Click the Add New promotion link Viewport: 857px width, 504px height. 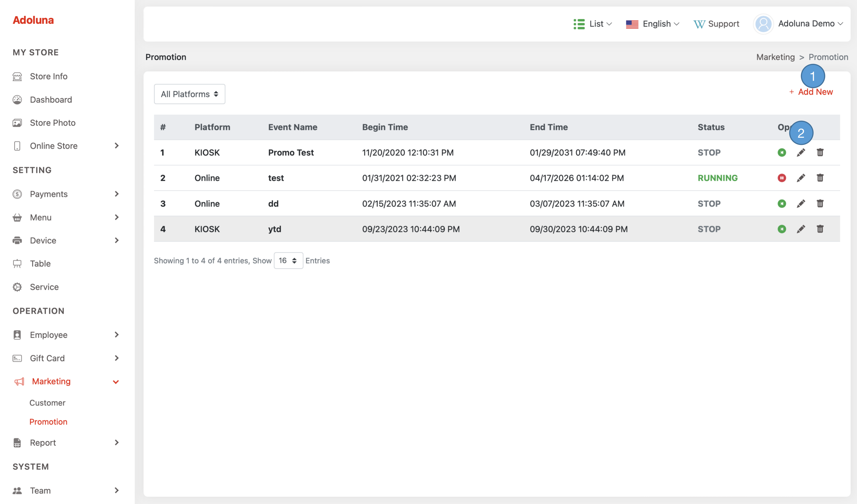pos(811,92)
